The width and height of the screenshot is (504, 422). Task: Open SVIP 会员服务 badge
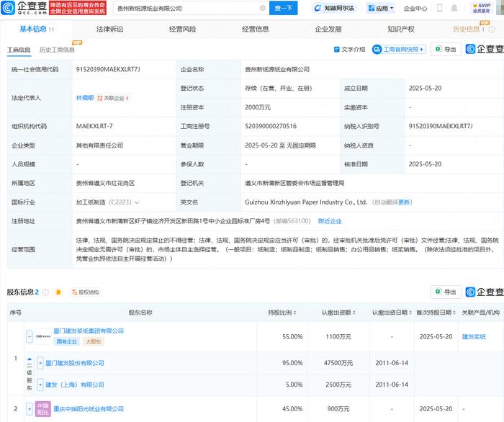[x=482, y=8]
